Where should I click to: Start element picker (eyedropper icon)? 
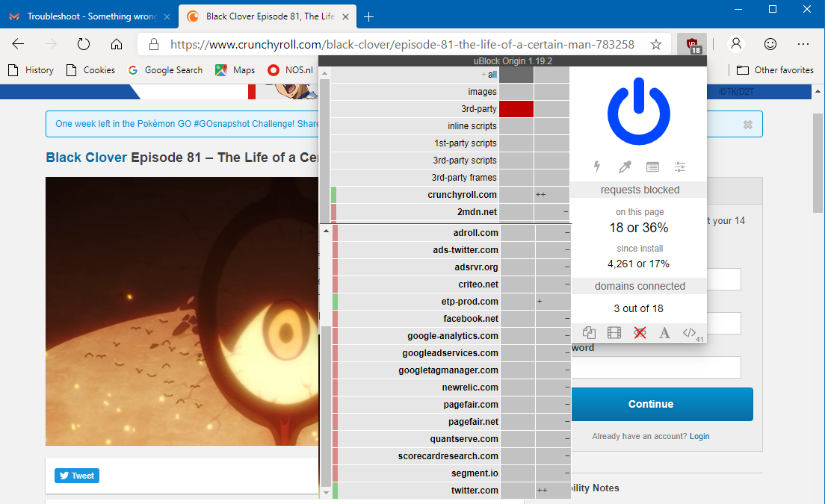625,167
